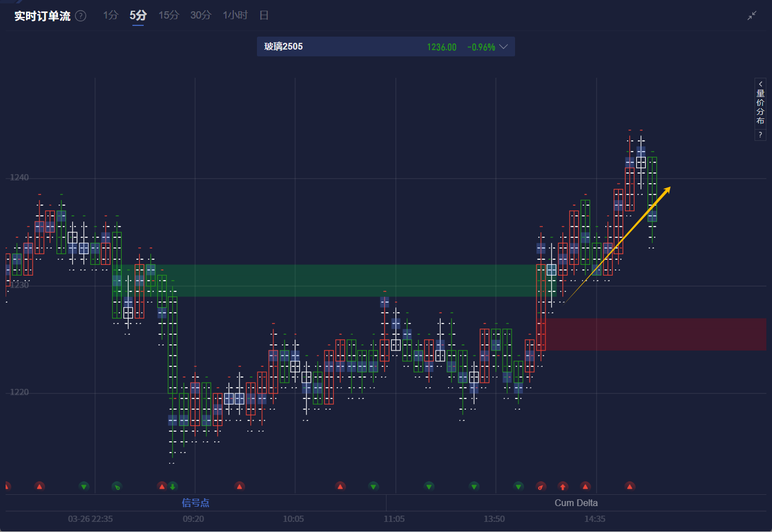Click the 14:35 time label
Screen dimensions: 772x532
click(x=594, y=518)
